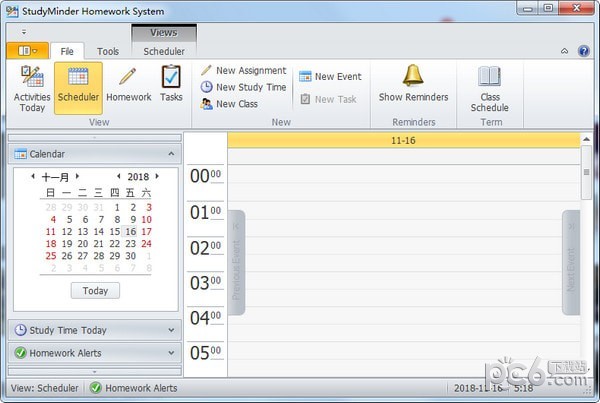This screenshot has width=600, height=403.
Task: Select November 25 in the calendar
Action: coord(51,256)
